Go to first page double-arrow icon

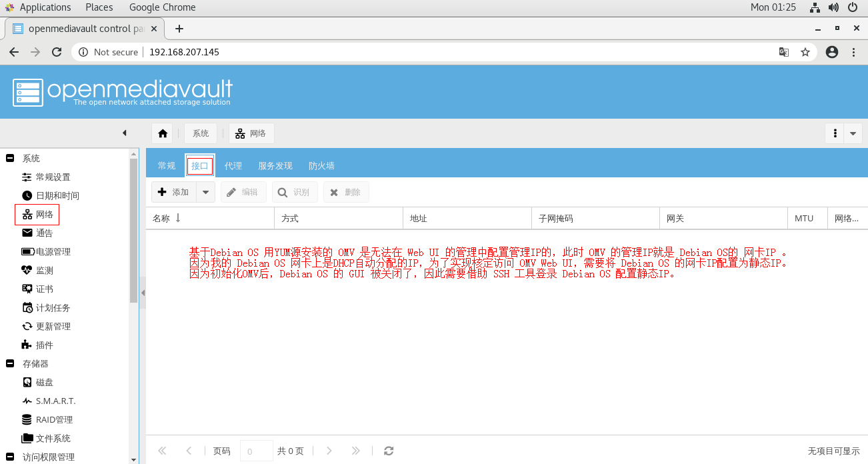pyautogui.click(x=162, y=451)
